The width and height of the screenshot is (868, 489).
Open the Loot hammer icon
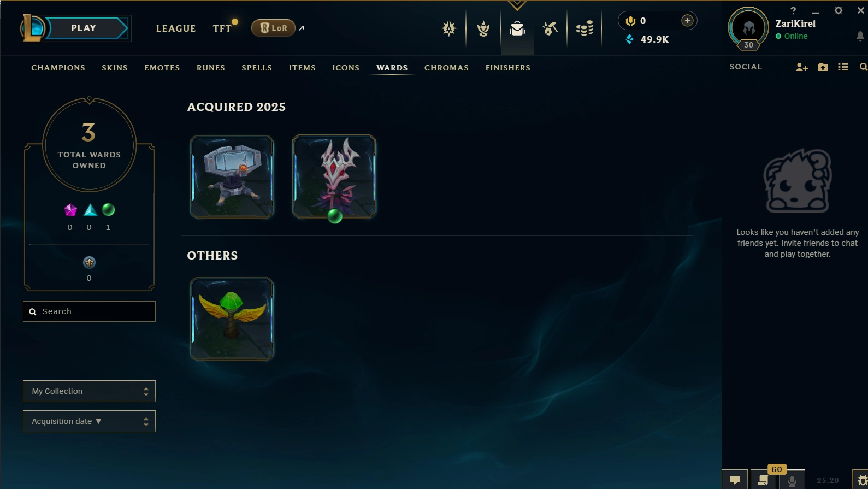[550, 28]
